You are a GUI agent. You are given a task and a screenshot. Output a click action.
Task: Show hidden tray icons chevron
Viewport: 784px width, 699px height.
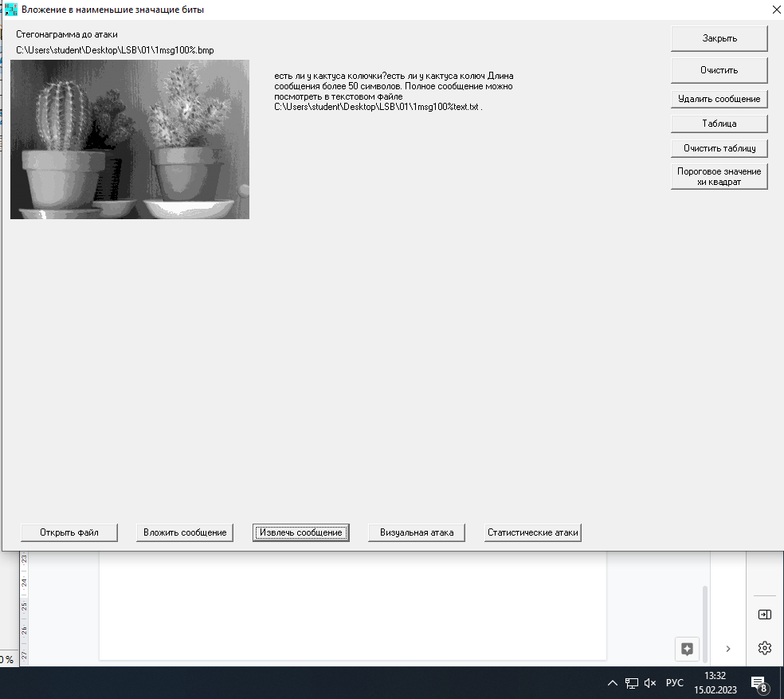pyautogui.click(x=613, y=683)
